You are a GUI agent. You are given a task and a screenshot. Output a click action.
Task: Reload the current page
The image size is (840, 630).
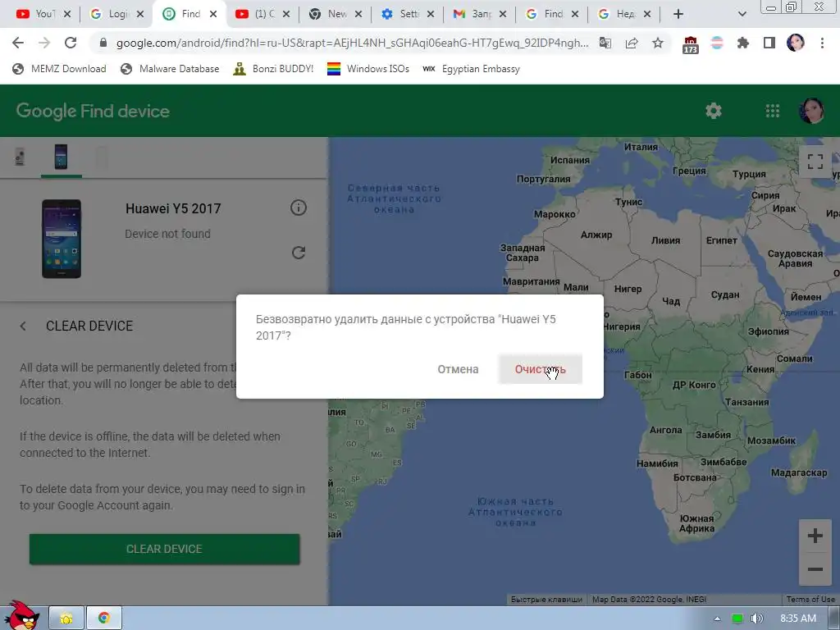tap(71, 43)
